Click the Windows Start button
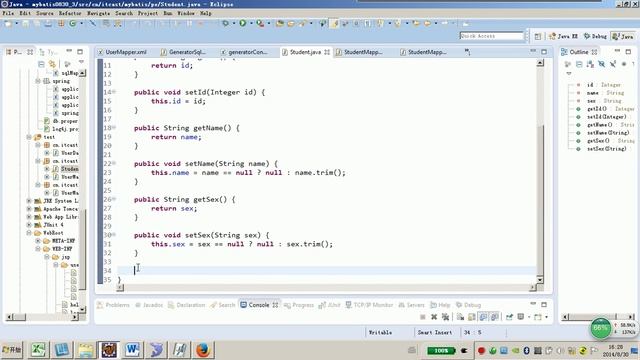 [x=11, y=350]
